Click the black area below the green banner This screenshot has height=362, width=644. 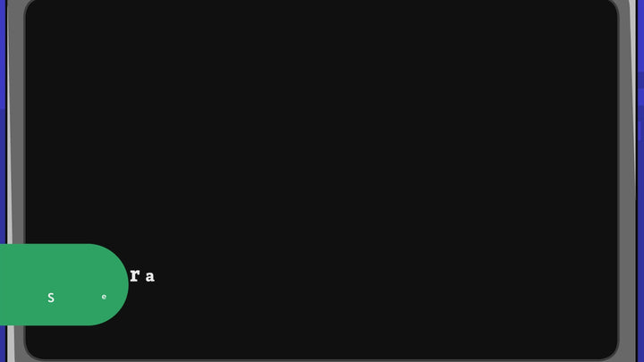coord(74,341)
